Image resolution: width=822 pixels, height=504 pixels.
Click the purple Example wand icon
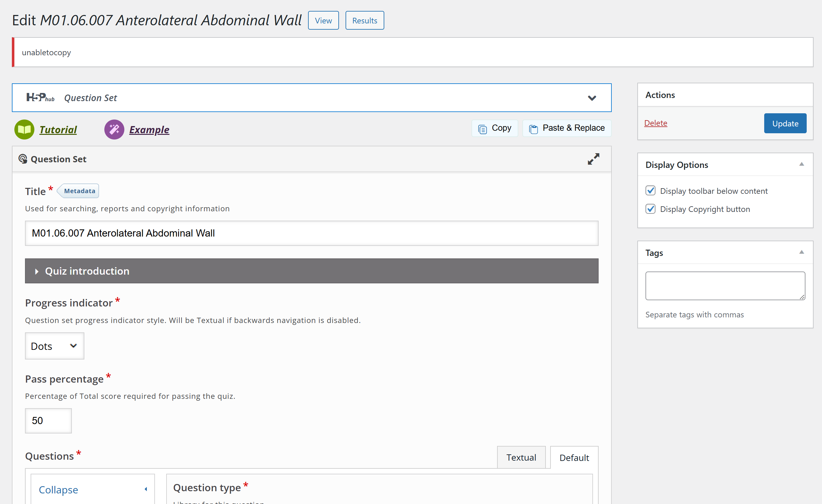click(114, 130)
